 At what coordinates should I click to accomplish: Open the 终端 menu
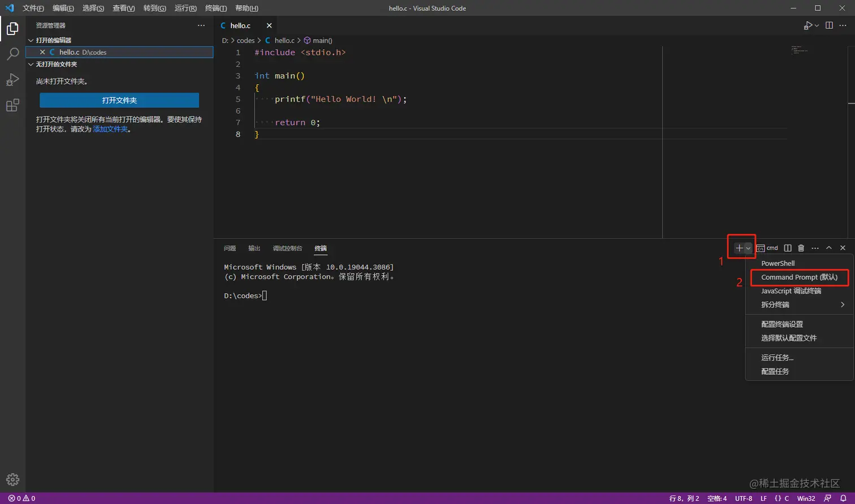(215, 8)
